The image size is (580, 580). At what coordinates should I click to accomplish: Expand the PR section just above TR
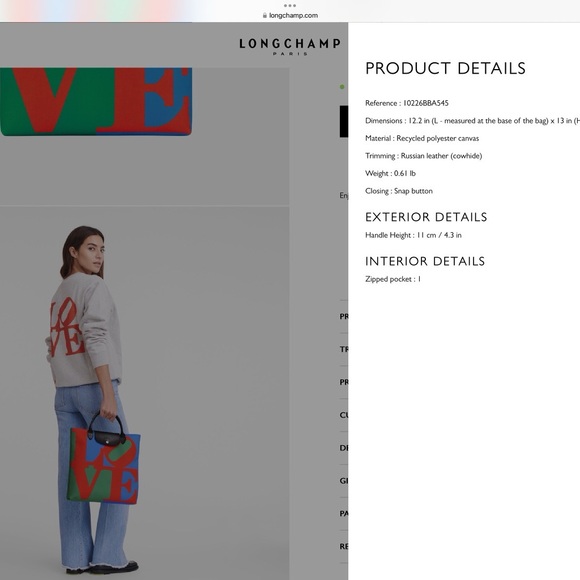344,317
